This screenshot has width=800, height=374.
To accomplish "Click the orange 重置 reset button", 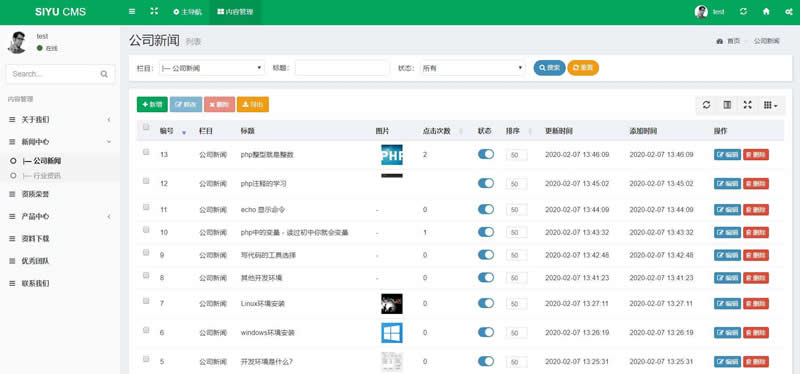I will pyautogui.click(x=583, y=68).
